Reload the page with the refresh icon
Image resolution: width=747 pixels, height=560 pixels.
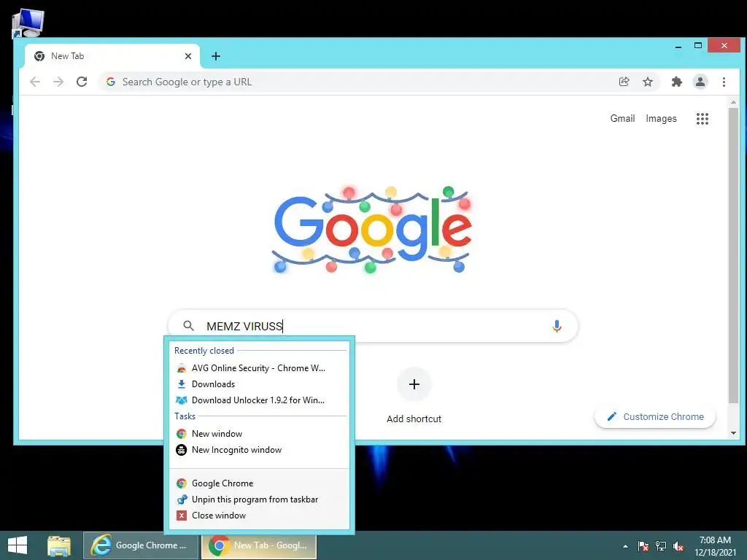pos(82,82)
